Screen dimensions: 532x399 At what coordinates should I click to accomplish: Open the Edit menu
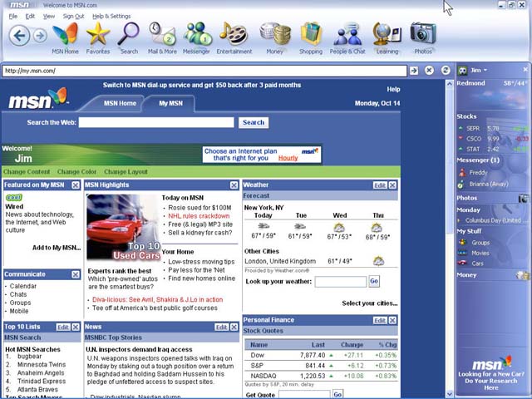click(30, 17)
